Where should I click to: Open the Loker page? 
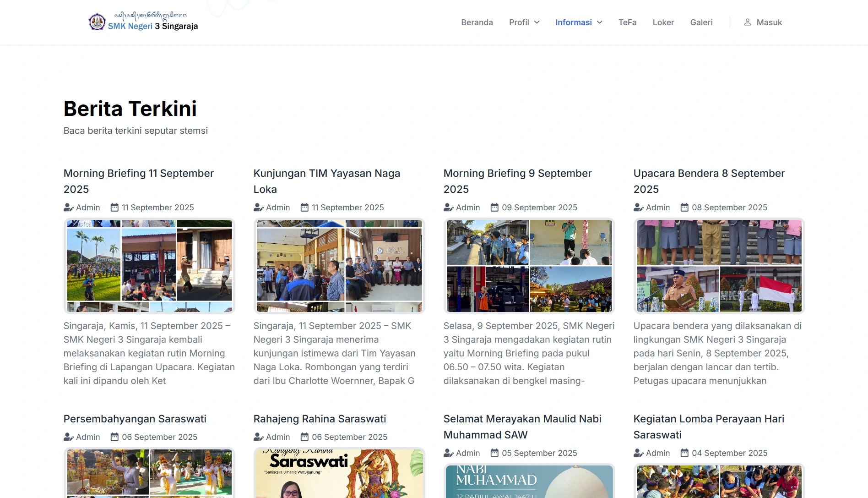coord(663,22)
